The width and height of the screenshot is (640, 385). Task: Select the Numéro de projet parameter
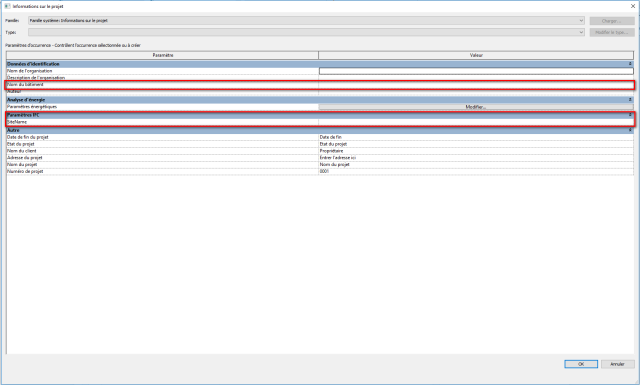pos(162,171)
